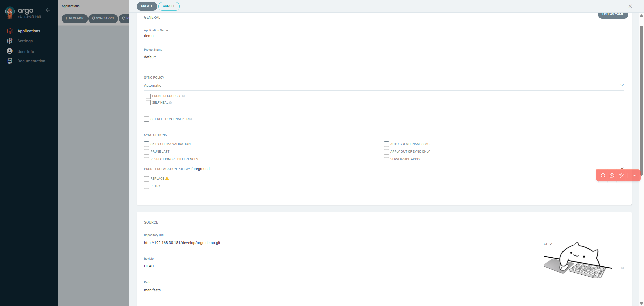Click EDIT AS YAML button
This screenshot has height=306, width=644.
(613, 15)
